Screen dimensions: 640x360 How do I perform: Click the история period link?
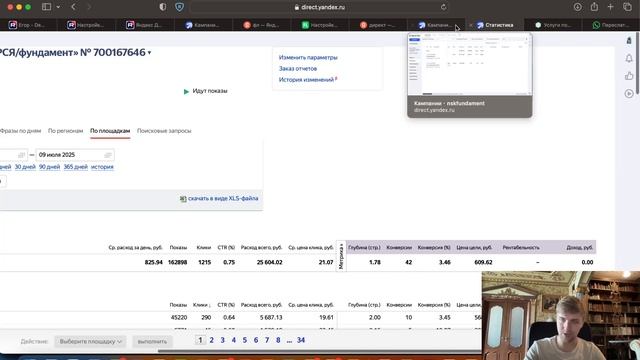click(102, 167)
